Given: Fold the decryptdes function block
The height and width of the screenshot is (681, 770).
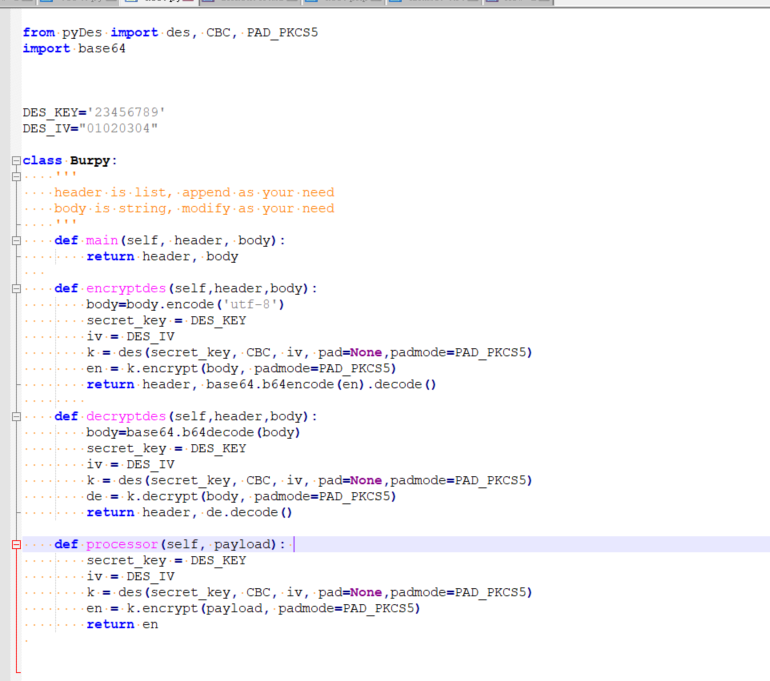Looking at the screenshot, I should pyautogui.click(x=16, y=417).
